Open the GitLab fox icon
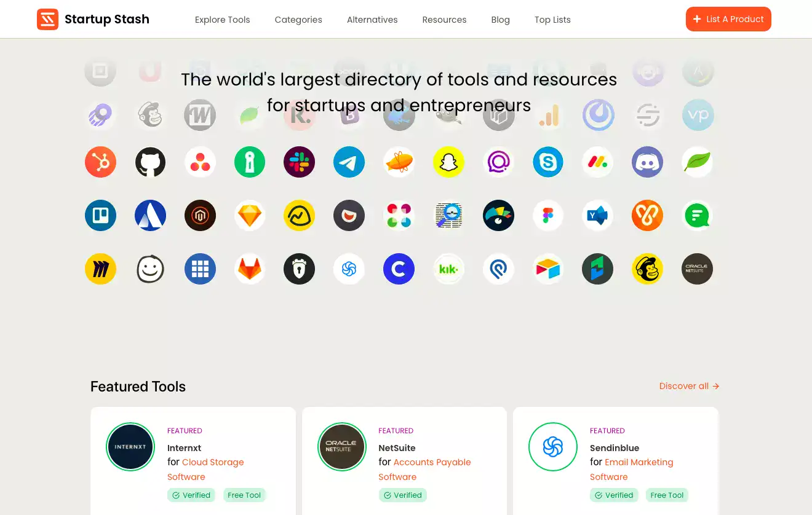The height and width of the screenshot is (515, 812). click(x=250, y=269)
